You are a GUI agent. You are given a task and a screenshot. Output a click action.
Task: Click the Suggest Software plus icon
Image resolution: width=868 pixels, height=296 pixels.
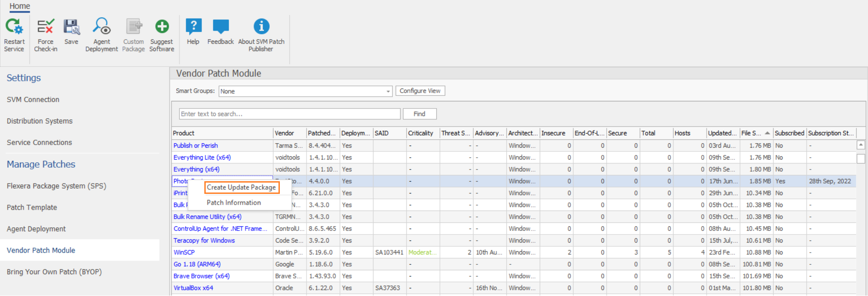coord(162,27)
